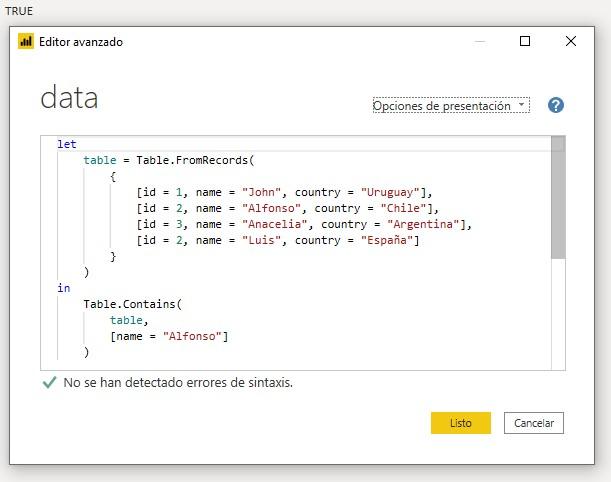Click the Power BI logo in title bar
Viewport: 611px width, 482px height.
[26, 41]
